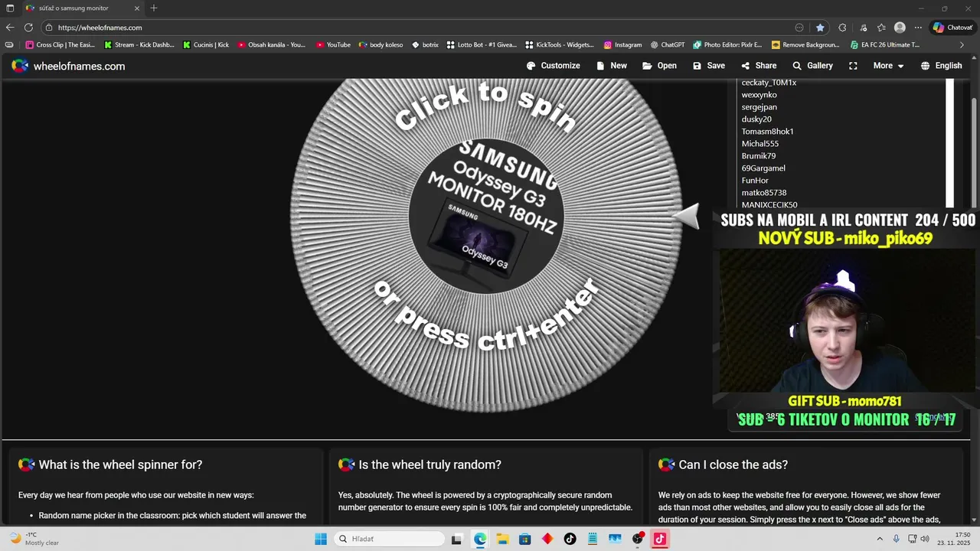The height and width of the screenshot is (551, 980).
Task: Click the entries list scrollbar
Action: point(950,142)
